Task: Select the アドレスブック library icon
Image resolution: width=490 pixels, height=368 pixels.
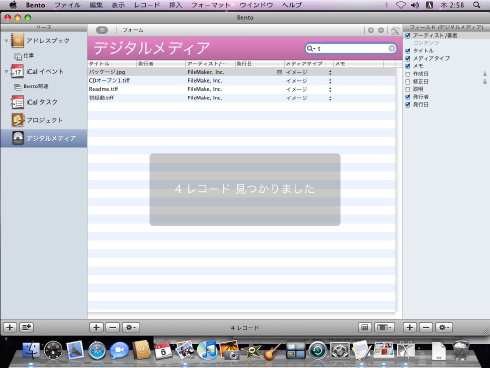Action: click(17, 40)
